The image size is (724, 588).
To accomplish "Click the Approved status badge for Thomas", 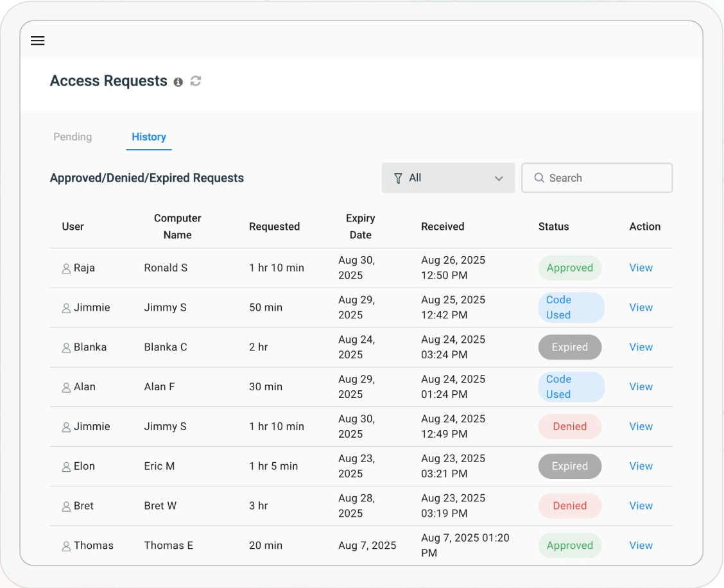I will (x=569, y=546).
